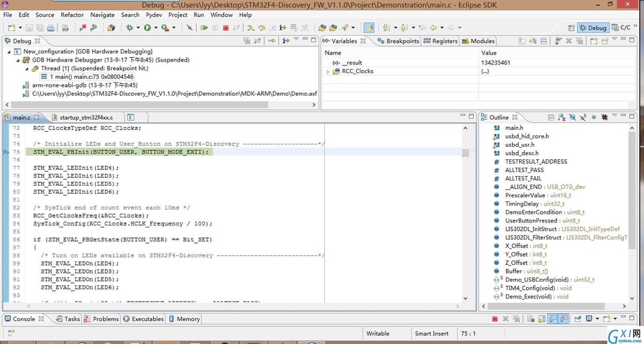Click the Open Perspective icon
The width and height of the screenshot is (644, 344).
coord(571,28)
